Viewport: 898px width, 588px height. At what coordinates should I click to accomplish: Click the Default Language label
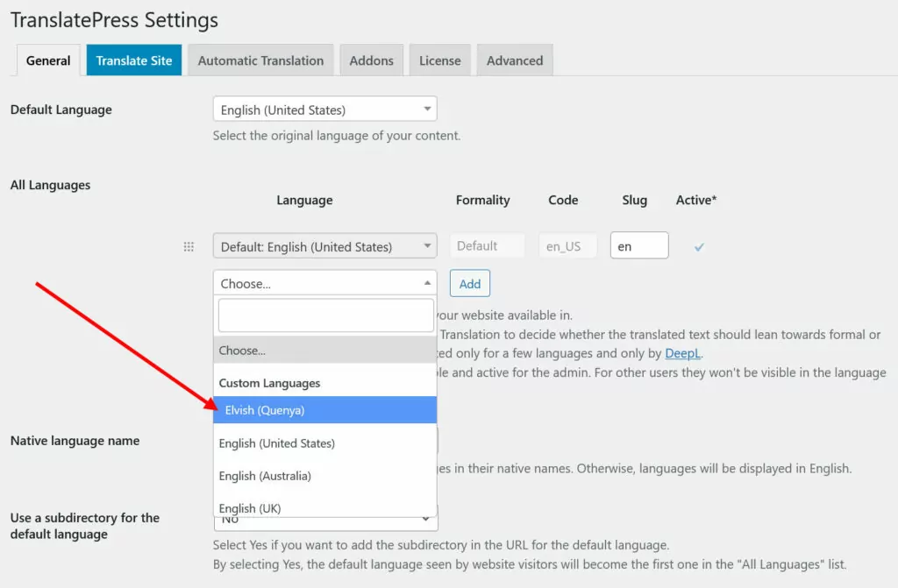[61, 110]
